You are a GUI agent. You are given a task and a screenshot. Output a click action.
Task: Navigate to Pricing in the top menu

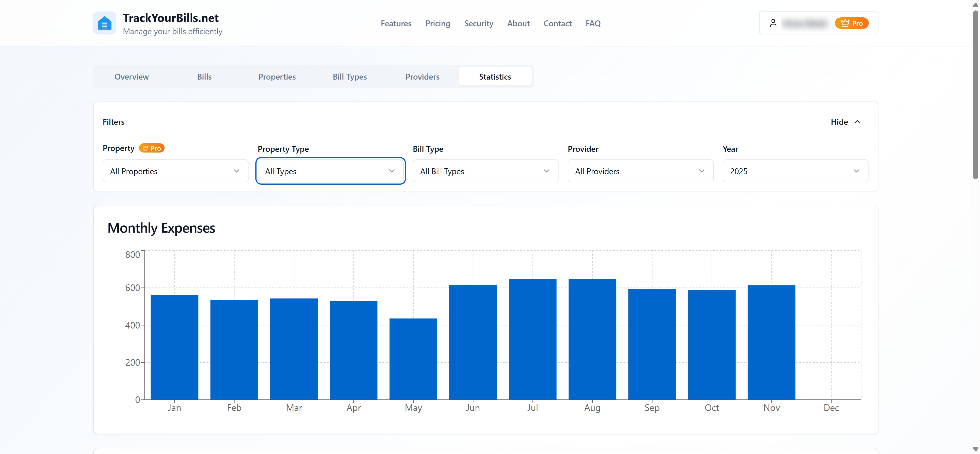[438, 23]
